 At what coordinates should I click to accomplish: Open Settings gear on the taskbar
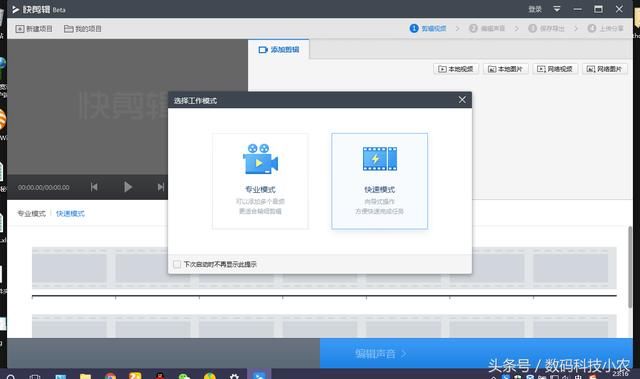coord(234,375)
